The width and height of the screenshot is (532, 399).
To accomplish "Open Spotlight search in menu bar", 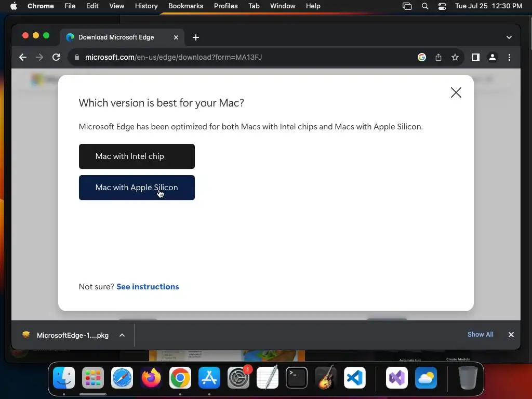I will click(425, 6).
